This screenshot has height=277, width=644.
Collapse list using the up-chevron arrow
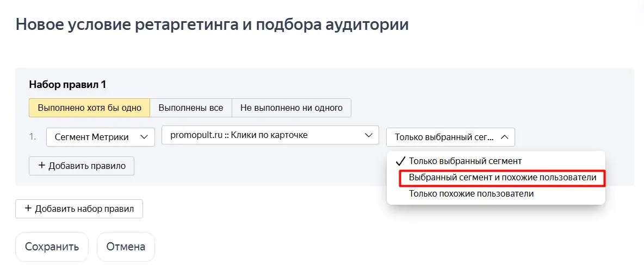(505, 137)
